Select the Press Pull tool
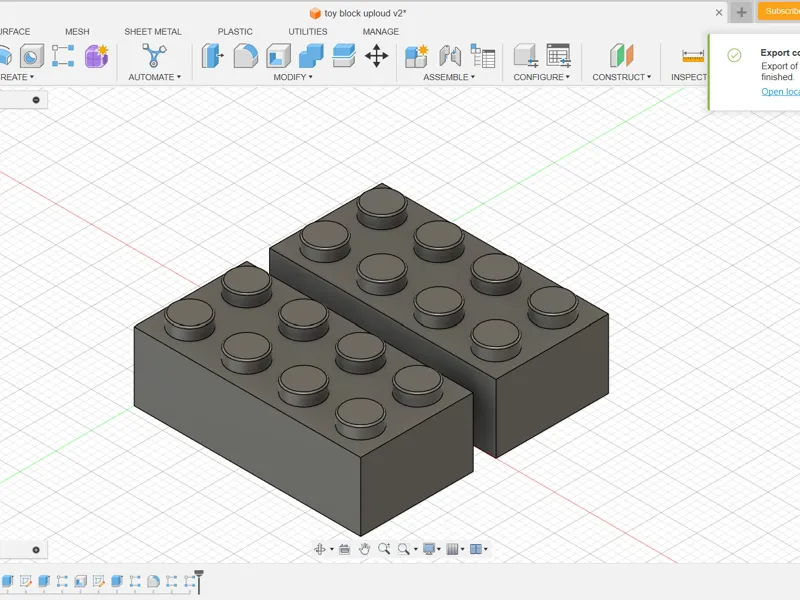Screen dimensions: 800x600 pyautogui.click(x=212, y=56)
